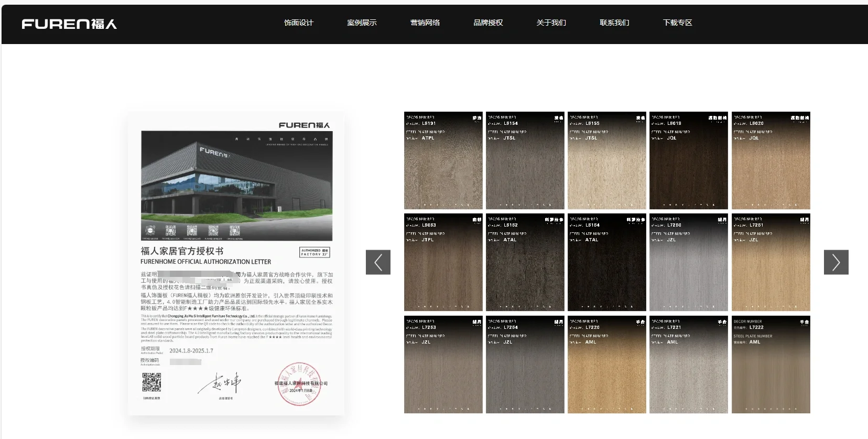868x439 pixels.
Task: Open decor sample L7263 JZL
Action: pos(443,365)
